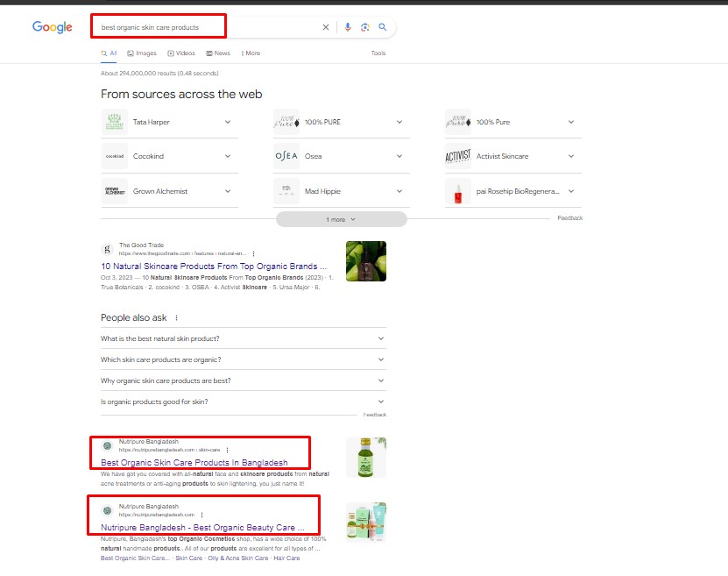Click the Cocokind brand logo
728x576 pixels.
click(x=114, y=156)
